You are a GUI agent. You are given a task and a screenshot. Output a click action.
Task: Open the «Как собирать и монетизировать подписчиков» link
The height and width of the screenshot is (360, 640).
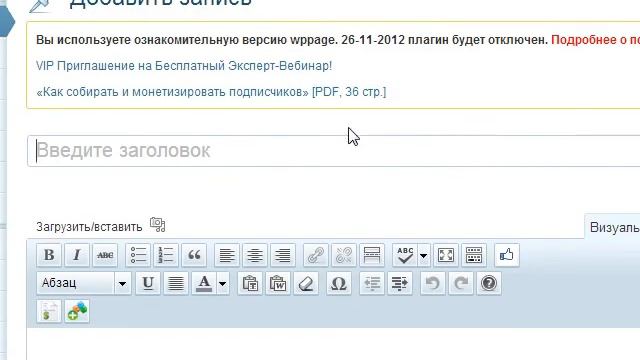(211, 92)
